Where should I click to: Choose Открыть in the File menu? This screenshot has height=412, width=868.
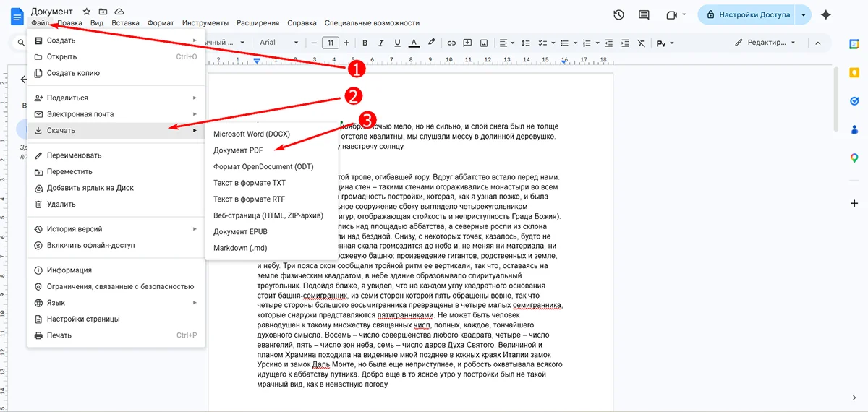(x=116, y=56)
